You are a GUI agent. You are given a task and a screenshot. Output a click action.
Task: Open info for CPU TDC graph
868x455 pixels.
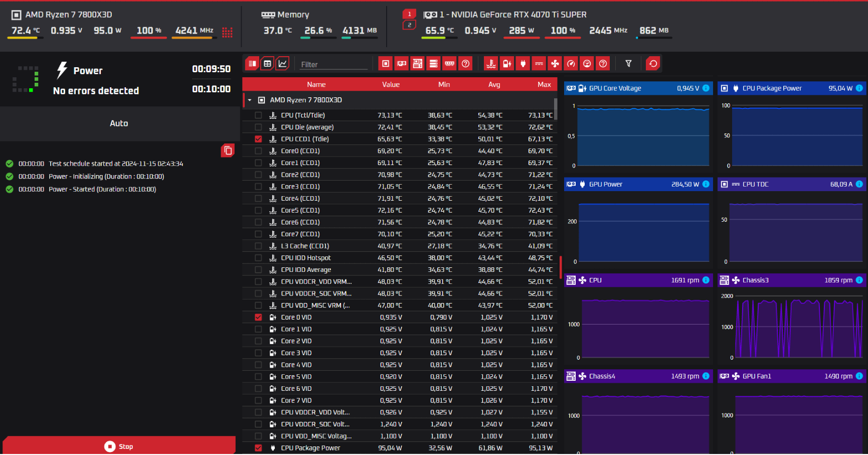pos(859,184)
